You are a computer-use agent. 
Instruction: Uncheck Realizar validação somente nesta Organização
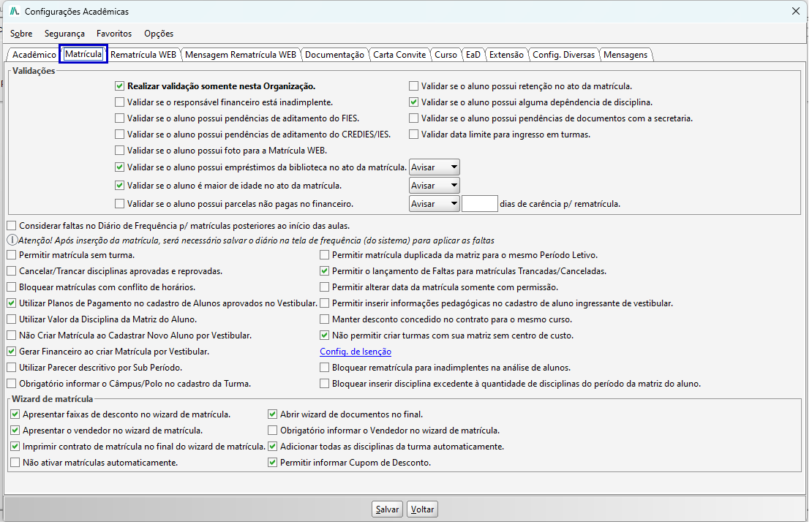[x=120, y=86]
